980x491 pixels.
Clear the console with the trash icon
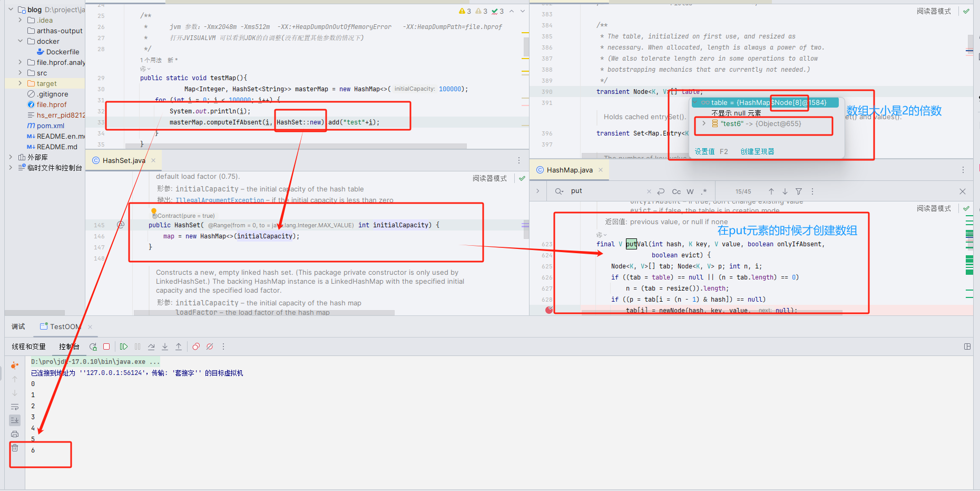tap(15, 448)
